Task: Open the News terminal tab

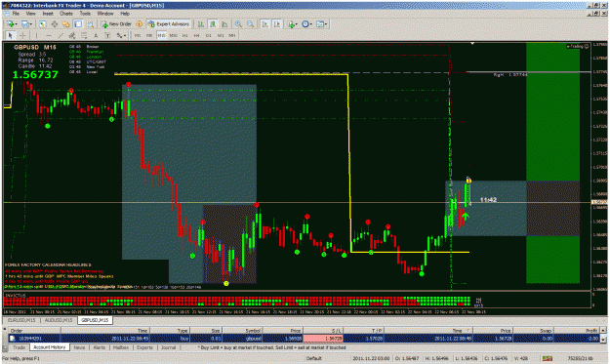Action: 79,347
